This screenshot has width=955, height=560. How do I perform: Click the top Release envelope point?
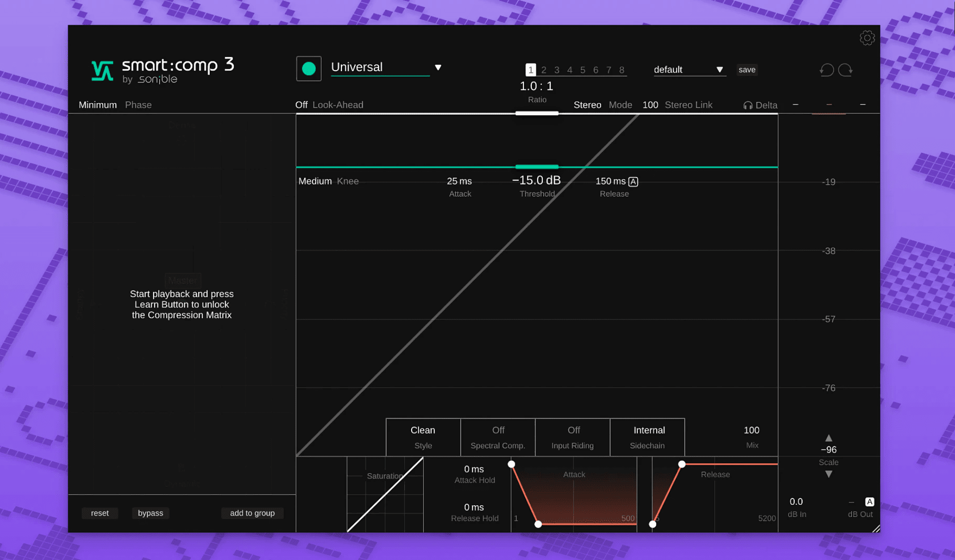click(682, 464)
